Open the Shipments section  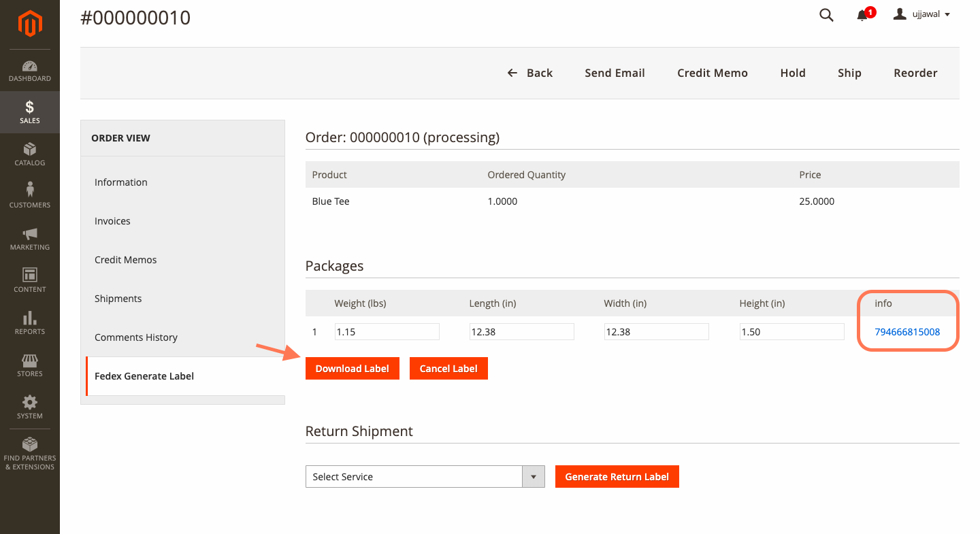(x=118, y=298)
